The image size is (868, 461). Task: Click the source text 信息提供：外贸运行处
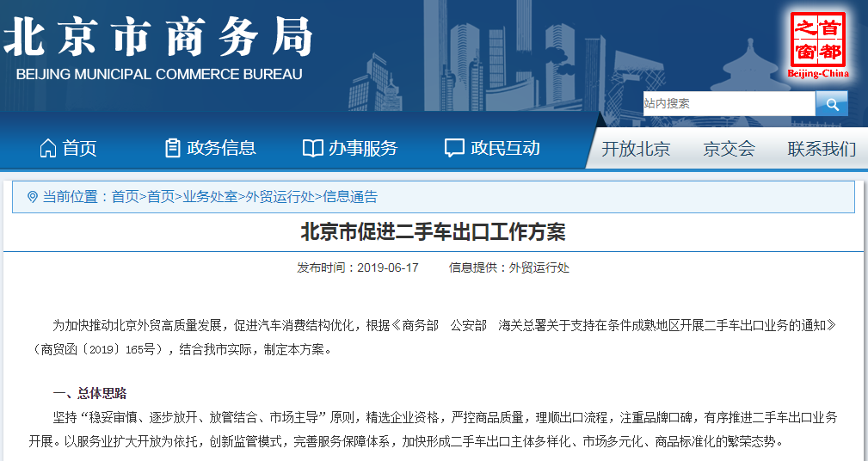[x=508, y=267]
